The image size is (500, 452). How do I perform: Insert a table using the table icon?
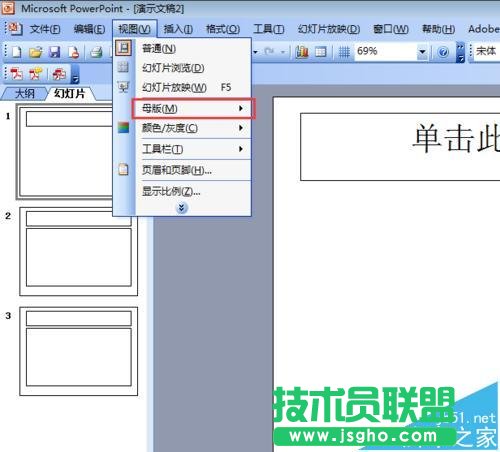click(x=321, y=52)
